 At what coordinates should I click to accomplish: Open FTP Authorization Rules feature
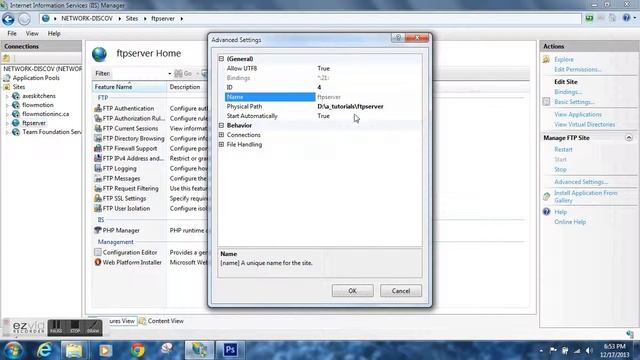[129, 118]
